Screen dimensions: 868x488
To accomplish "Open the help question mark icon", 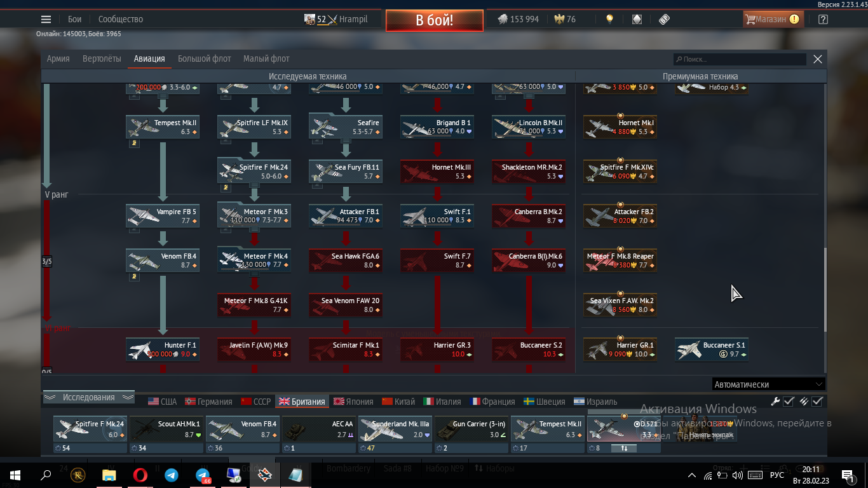I will (x=823, y=19).
